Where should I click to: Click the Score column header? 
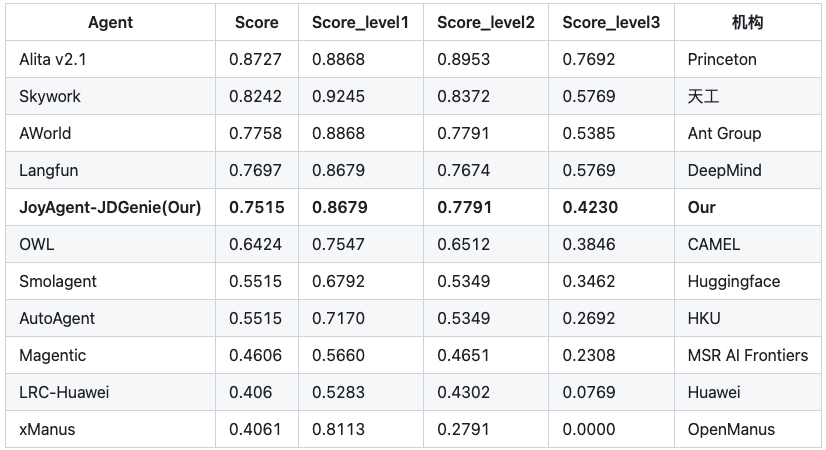coord(257,22)
